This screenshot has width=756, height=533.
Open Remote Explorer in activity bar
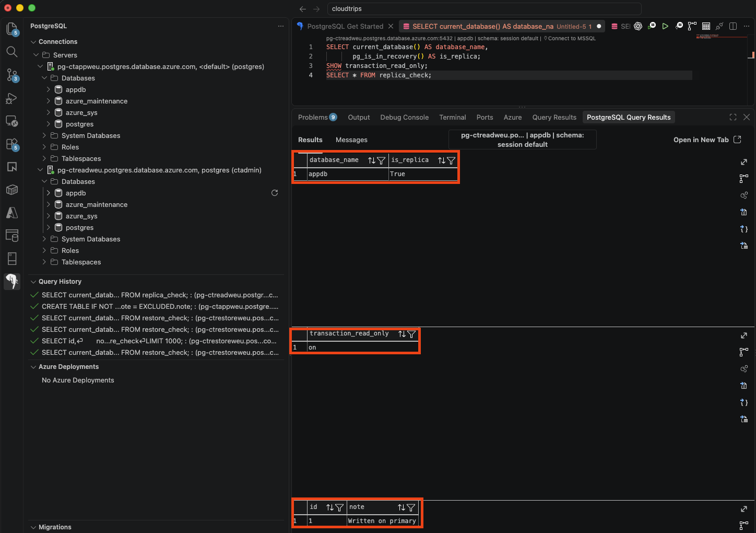point(11,121)
